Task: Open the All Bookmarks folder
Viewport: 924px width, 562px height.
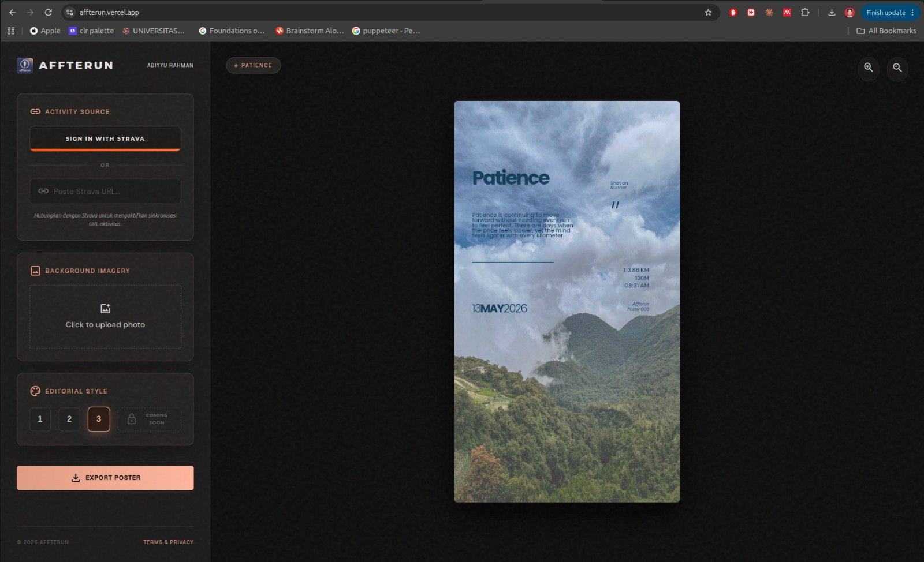Action: pos(886,31)
